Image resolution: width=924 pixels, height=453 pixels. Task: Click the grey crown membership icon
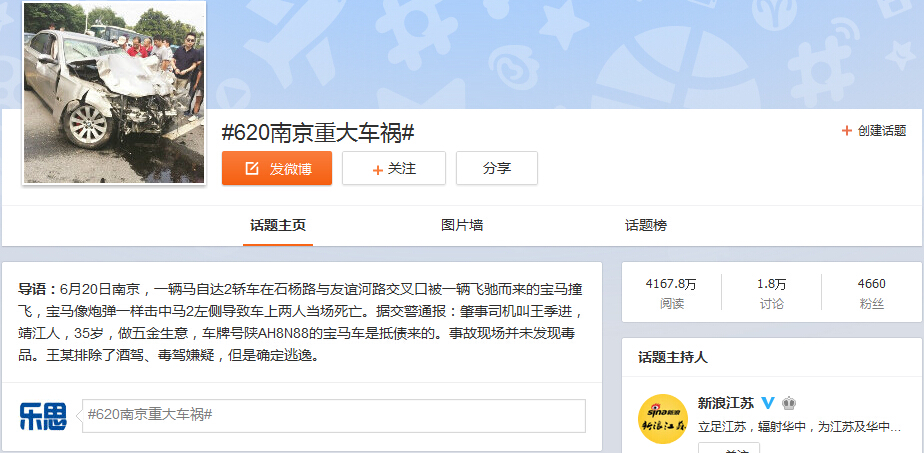tap(788, 403)
